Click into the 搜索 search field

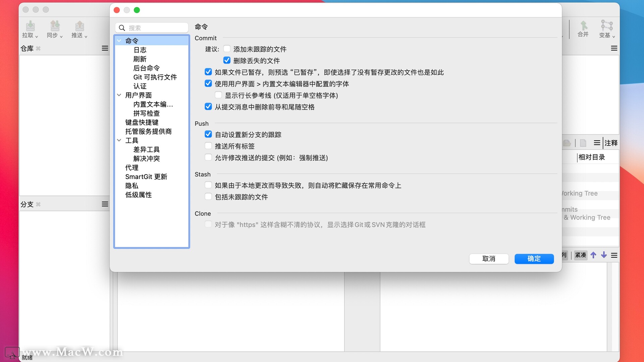pyautogui.click(x=152, y=28)
